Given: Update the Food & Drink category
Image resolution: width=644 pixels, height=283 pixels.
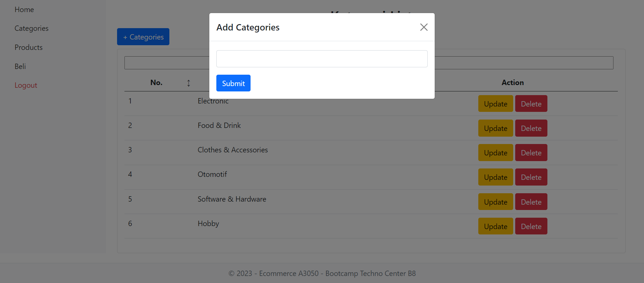Looking at the screenshot, I should point(495,128).
